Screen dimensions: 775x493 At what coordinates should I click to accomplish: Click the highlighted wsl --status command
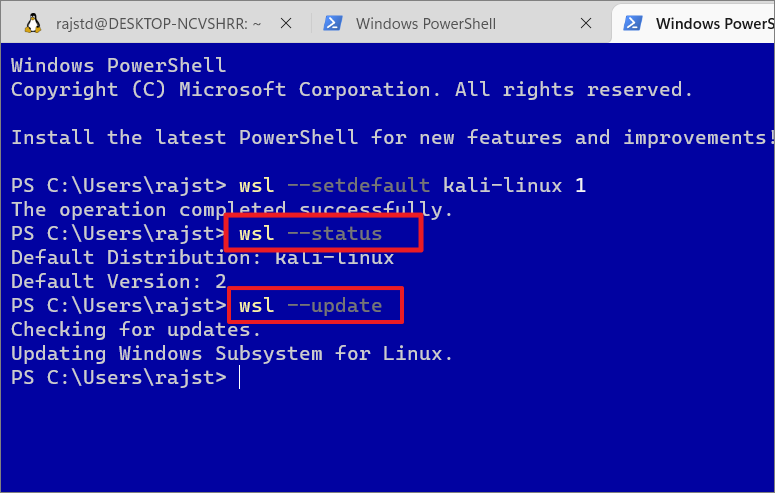(x=310, y=233)
